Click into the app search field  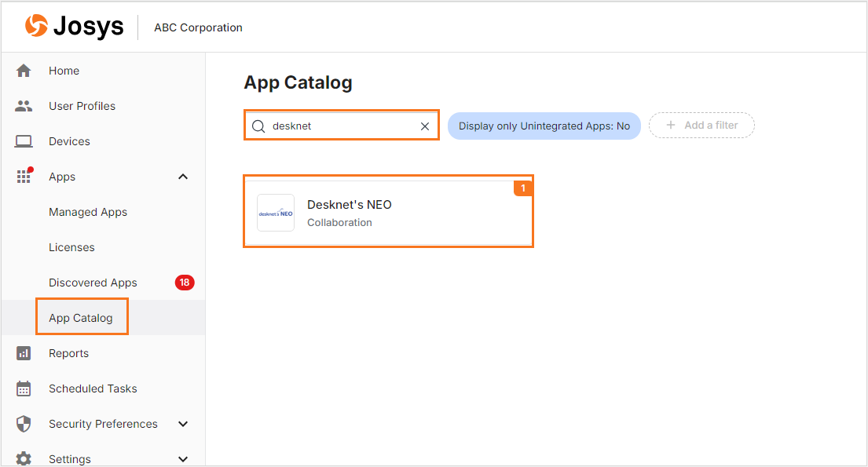click(x=342, y=126)
